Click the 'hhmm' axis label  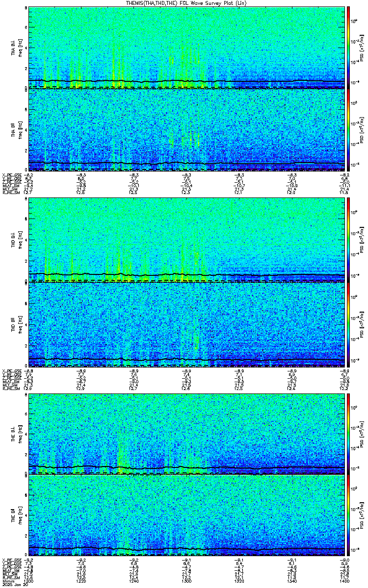(7, 581)
